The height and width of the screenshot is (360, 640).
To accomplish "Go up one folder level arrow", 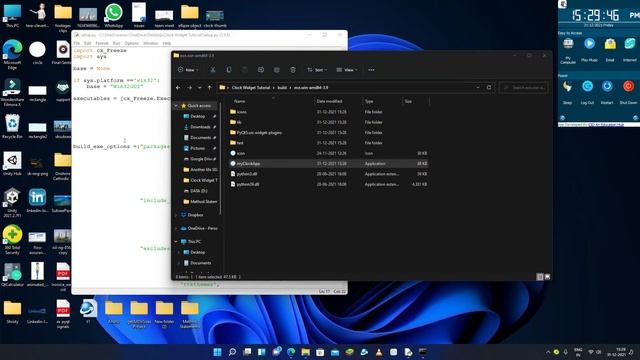I will [x=209, y=87].
